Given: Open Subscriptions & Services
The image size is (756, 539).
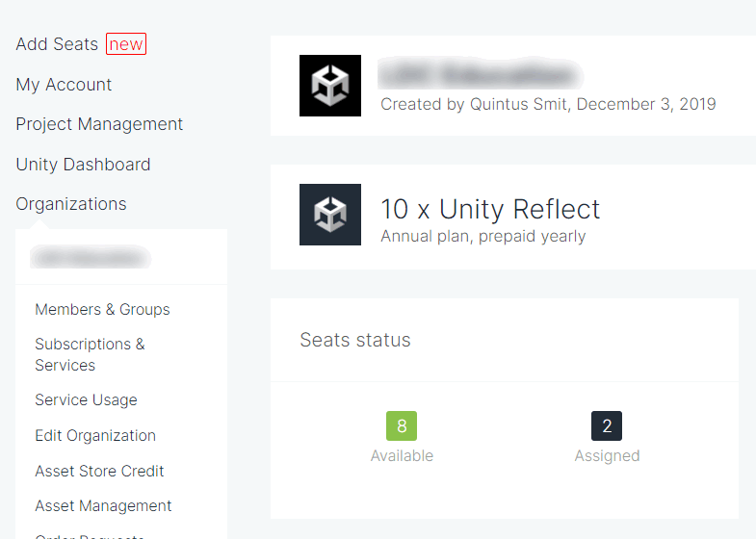Looking at the screenshot, I should pos(90,354).
